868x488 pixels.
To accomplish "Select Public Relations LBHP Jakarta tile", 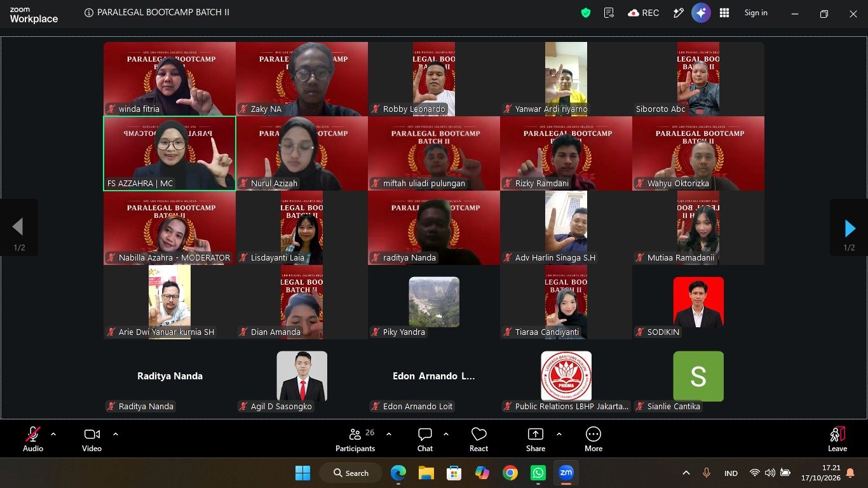I will [566, 376].
